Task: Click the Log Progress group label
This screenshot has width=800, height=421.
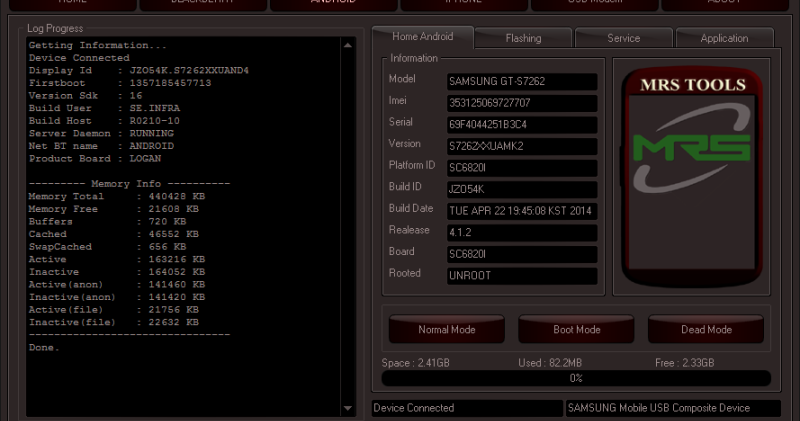Action: tap(55, 29)
